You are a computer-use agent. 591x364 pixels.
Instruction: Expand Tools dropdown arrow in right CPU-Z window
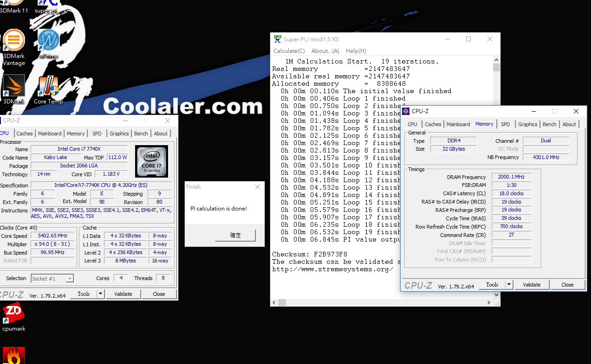click(509, 285)
